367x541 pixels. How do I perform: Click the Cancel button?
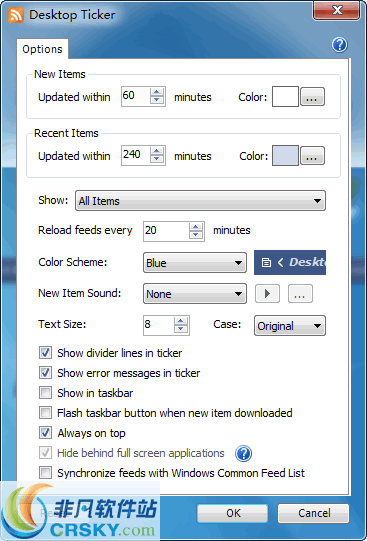314,513
